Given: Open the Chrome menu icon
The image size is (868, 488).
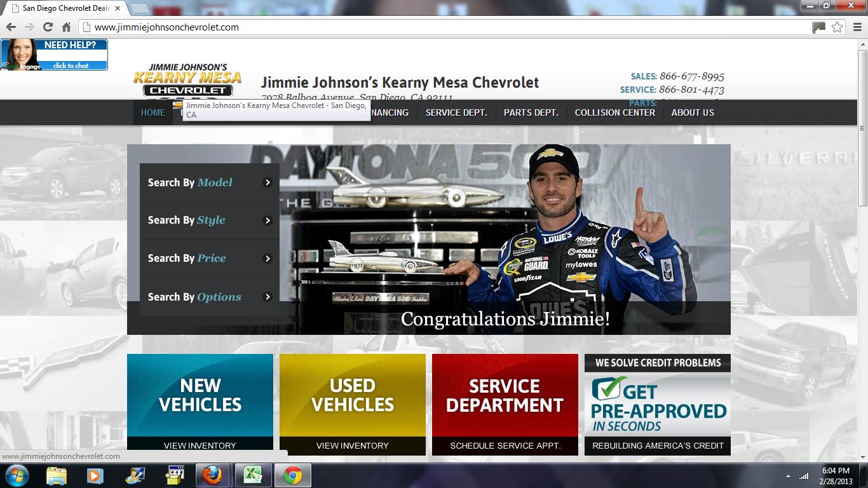Looking at the screenshot, I should (855, 27).
